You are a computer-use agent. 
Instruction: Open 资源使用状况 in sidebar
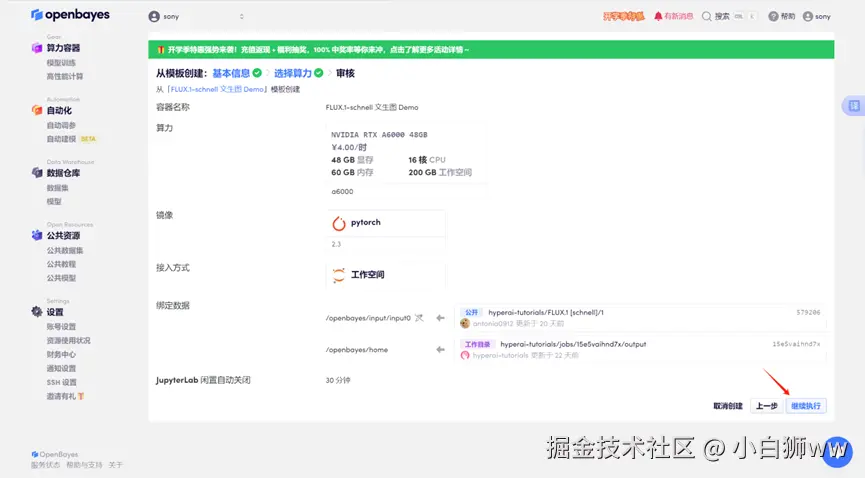click(x=68, y=341)
